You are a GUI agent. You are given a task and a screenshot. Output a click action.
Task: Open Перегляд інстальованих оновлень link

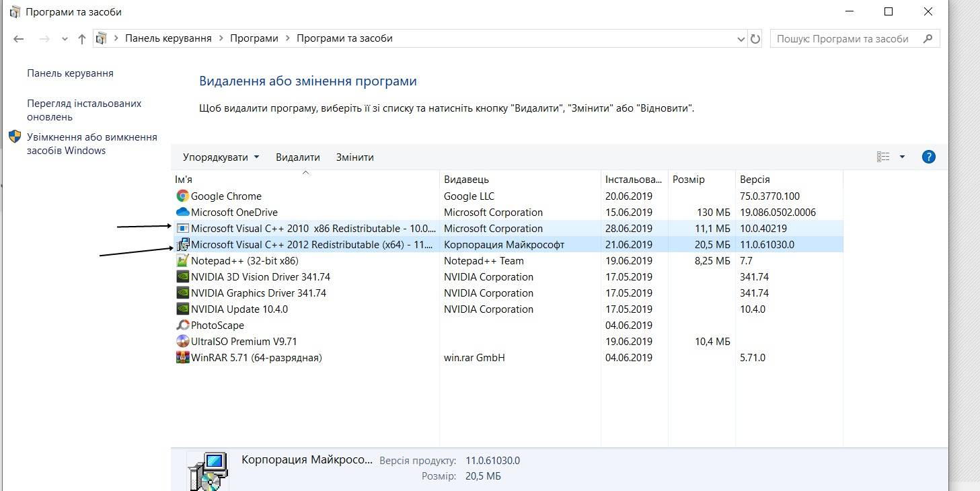(x=84, y=110)
